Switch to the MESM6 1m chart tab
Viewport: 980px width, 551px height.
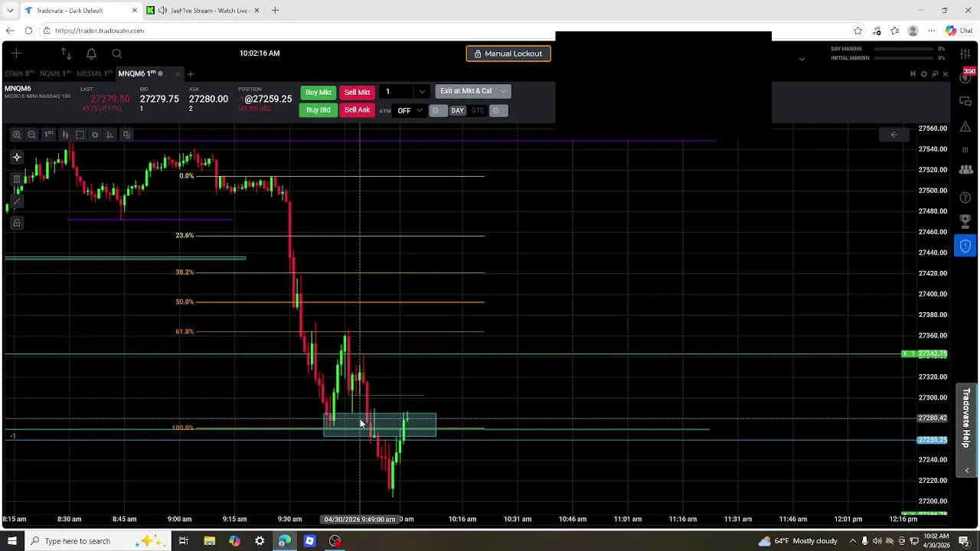[x=95, y=73]
